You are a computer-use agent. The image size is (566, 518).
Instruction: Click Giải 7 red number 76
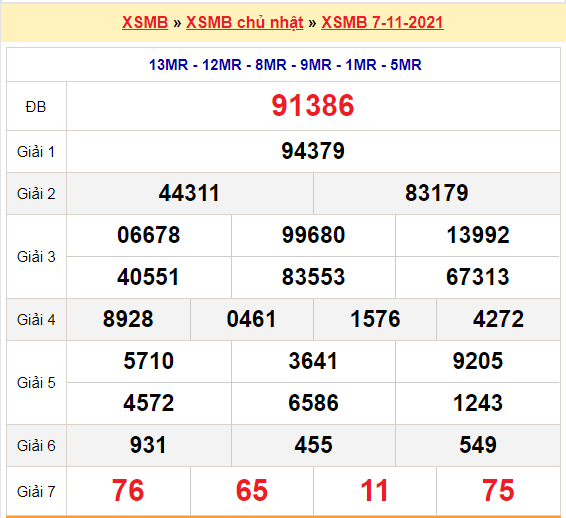pyautogui.click(x=128, y=491)
